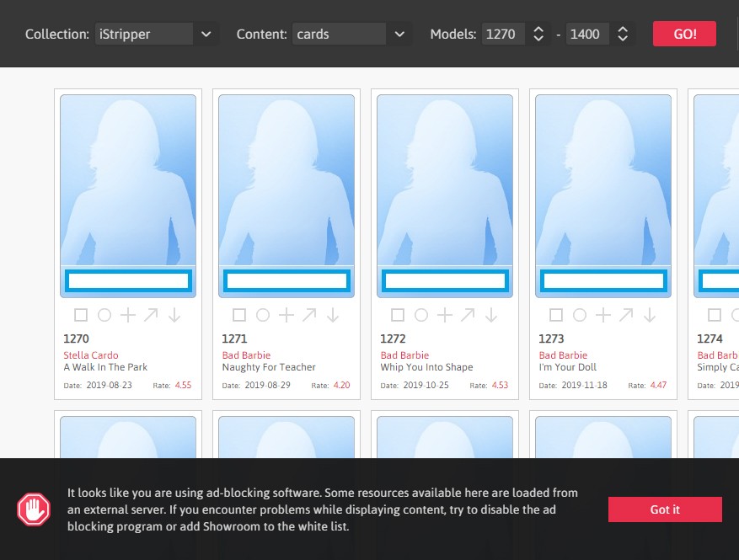Click the circle icon under card 1270
Screen dimensions: 739x560
pyautogui.click(x=104, y=315)
